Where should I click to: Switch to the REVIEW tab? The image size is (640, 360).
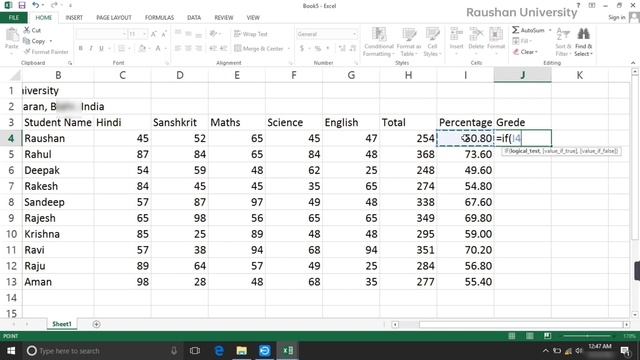224,18
